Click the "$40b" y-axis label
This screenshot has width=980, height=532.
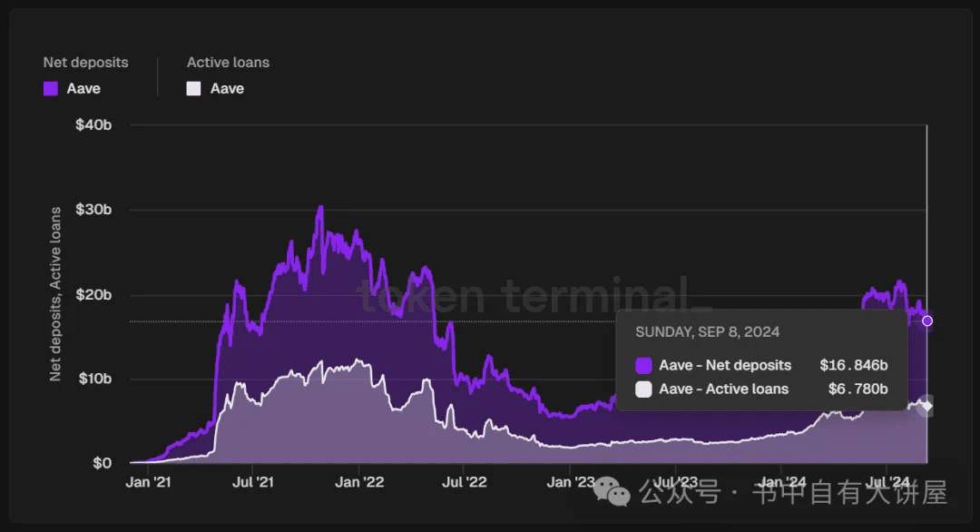pos(93,125)
